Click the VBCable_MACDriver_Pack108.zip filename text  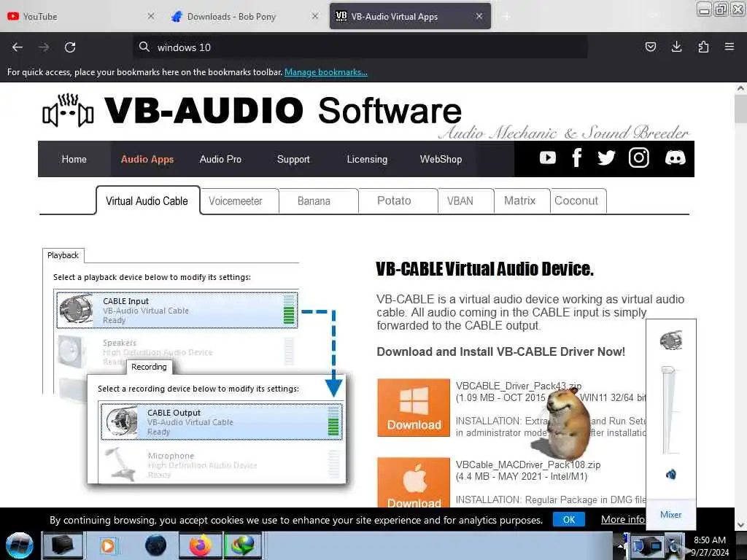tap(528, 464)
